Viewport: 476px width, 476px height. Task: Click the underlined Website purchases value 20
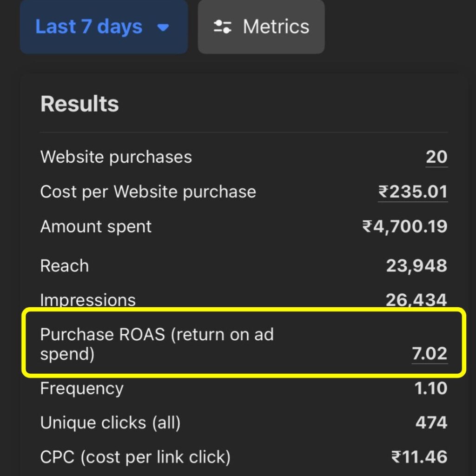[436, 157]
